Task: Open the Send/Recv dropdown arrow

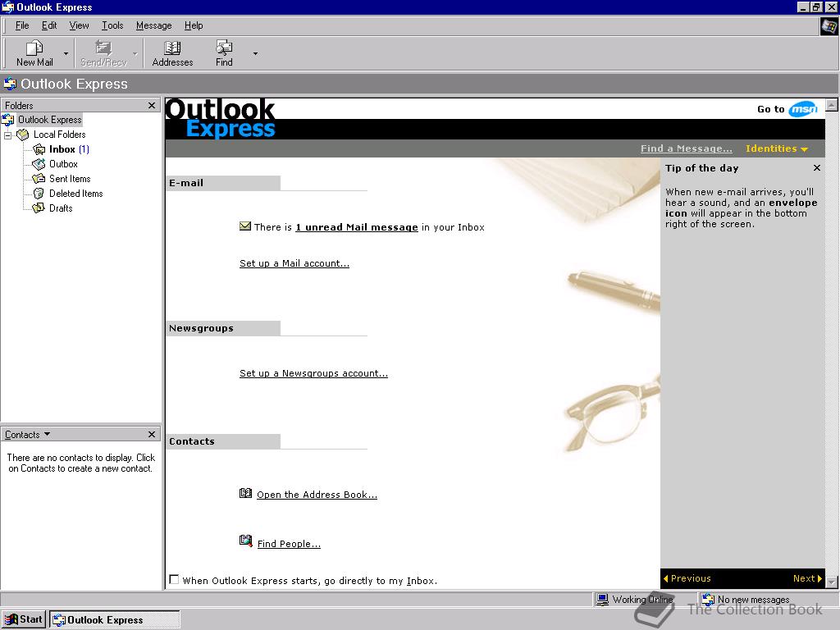Action: click(x=135, y=53)
